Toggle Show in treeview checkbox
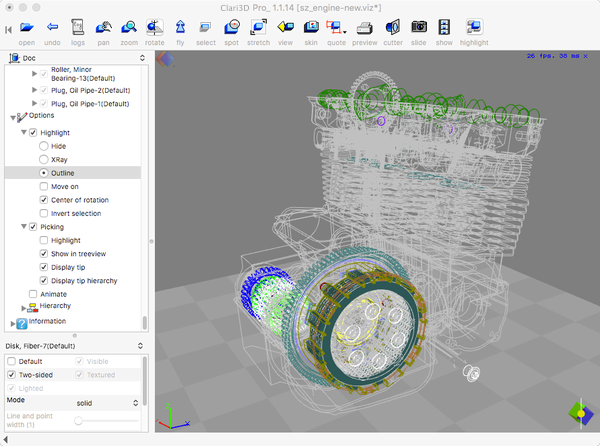This screenshot has width=600, height=446. (44, 253)
